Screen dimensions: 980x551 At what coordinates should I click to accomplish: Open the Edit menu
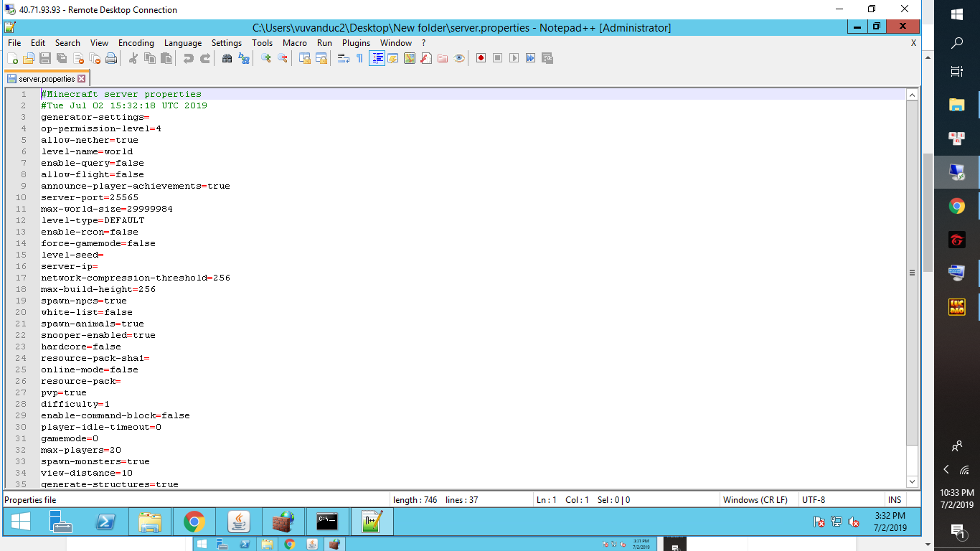tap(38, 43)
